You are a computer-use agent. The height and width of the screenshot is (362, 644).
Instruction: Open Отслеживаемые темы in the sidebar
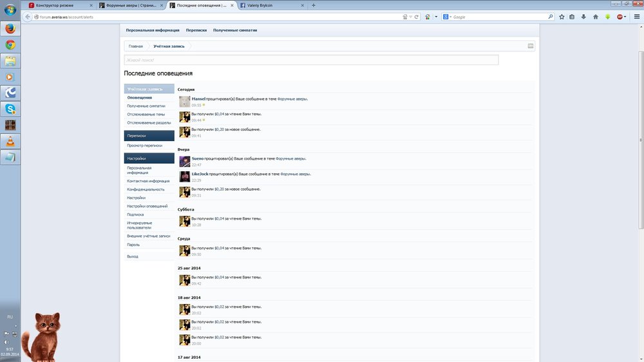point(146,114)
